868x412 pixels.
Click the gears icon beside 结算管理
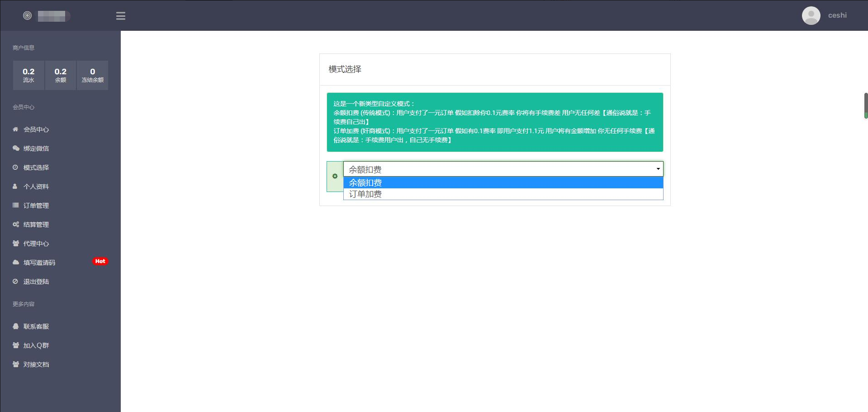(x=16, y=225)
